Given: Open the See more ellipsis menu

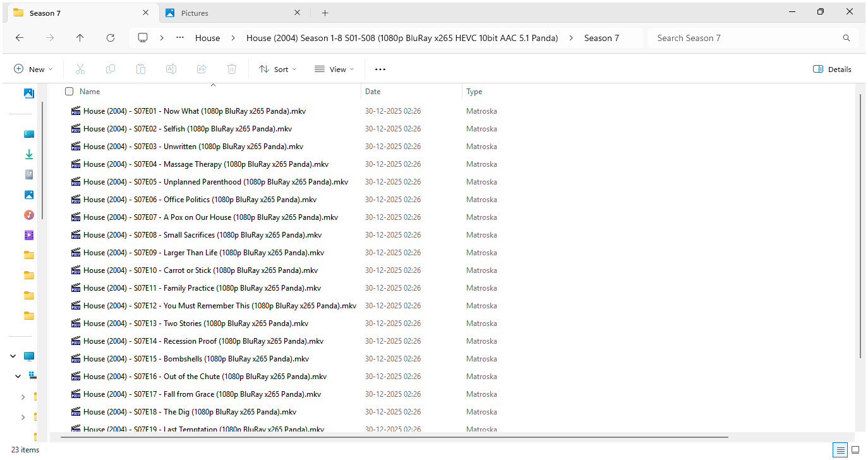Looking at the screenshot, I should [x=380, y=70].
